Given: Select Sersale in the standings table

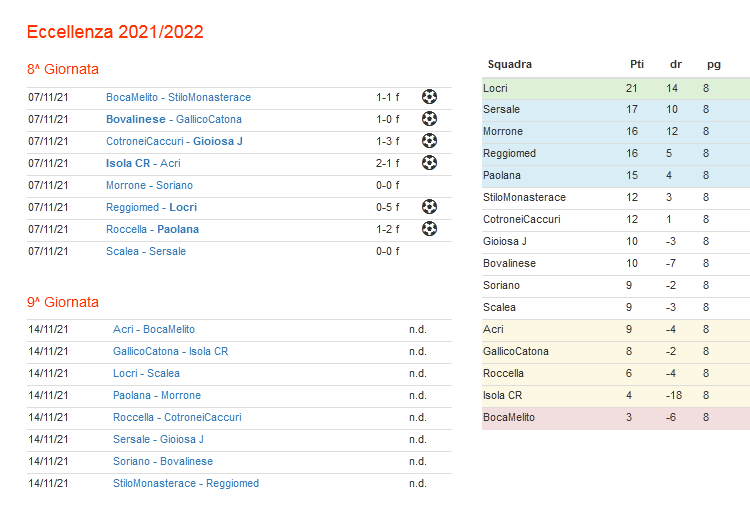Looking at the screenshot, I should (501, 109).
